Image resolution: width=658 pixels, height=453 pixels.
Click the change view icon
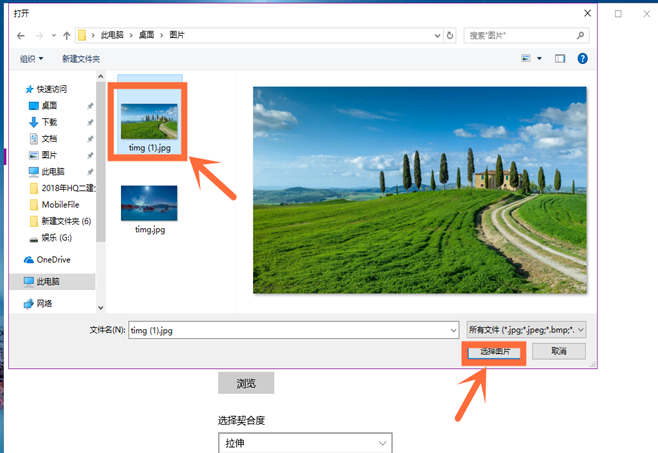526,59
